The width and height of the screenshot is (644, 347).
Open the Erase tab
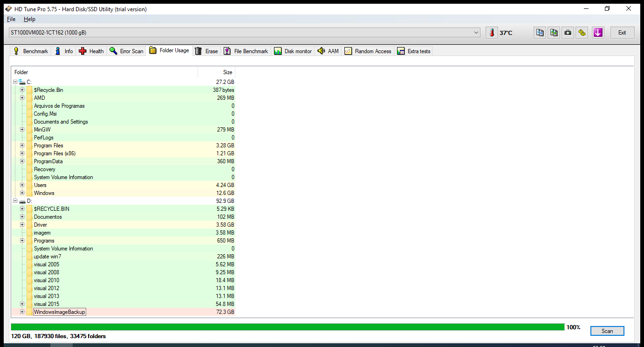206,51
